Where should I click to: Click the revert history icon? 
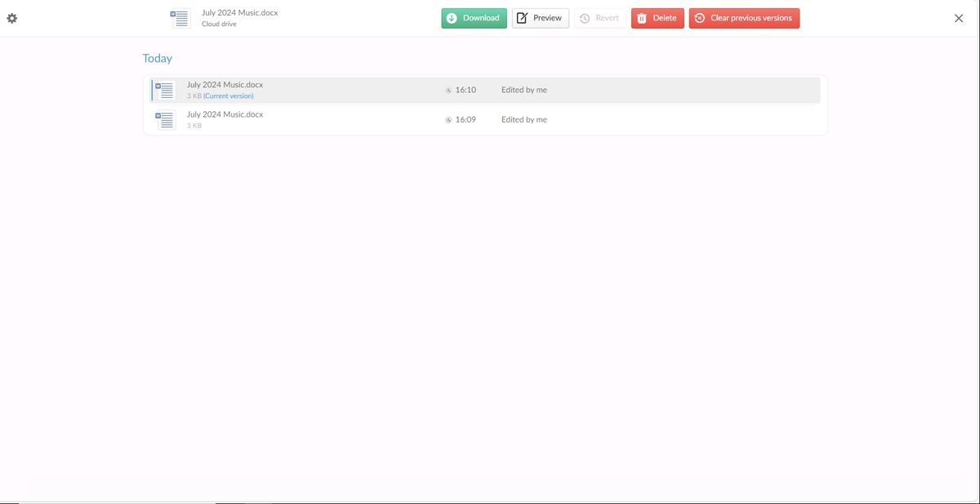click(586, 16)
